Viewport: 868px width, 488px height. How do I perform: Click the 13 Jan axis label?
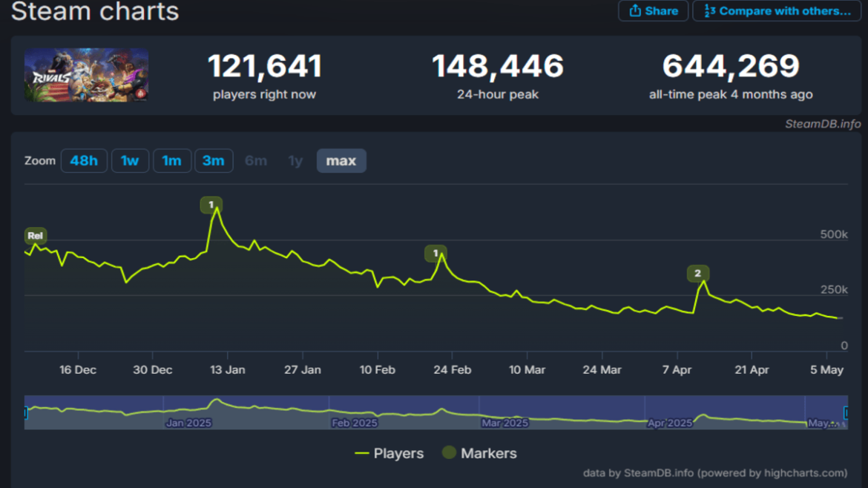tap(228, 369)
